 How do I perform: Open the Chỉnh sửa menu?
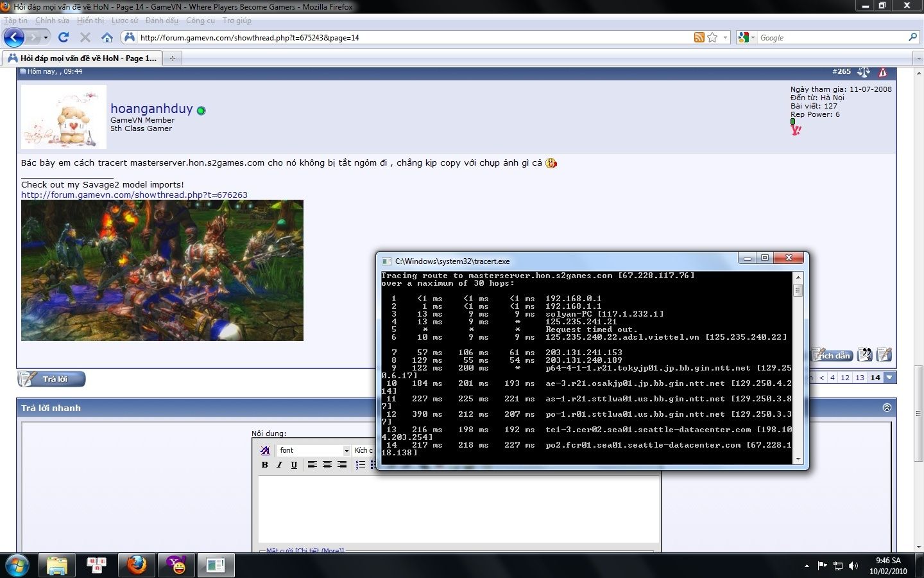coord(52,21)
